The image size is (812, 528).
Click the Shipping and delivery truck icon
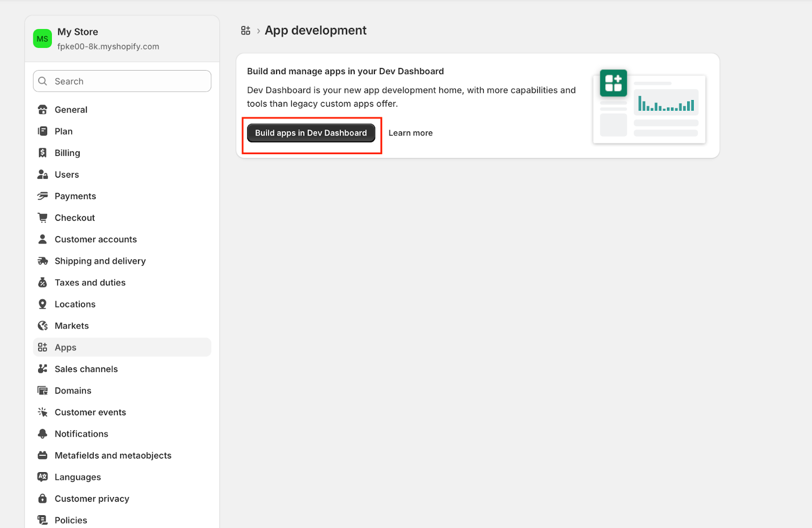coord(43,261)
